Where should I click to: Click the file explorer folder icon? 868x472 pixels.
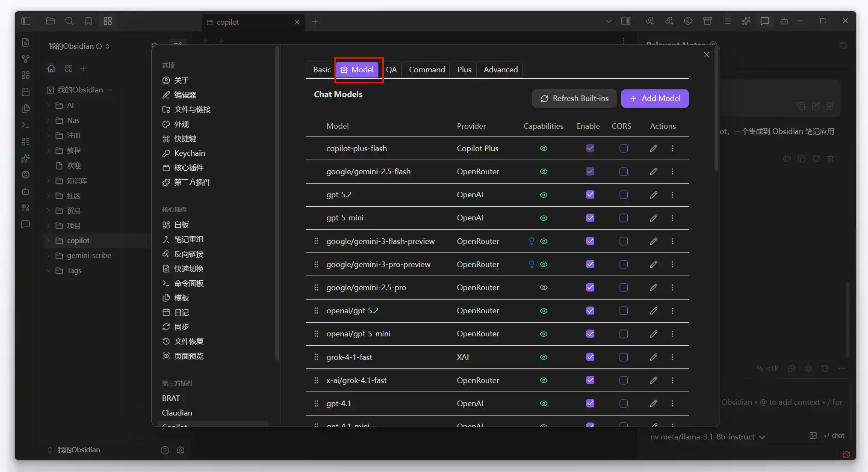point(50,21)
